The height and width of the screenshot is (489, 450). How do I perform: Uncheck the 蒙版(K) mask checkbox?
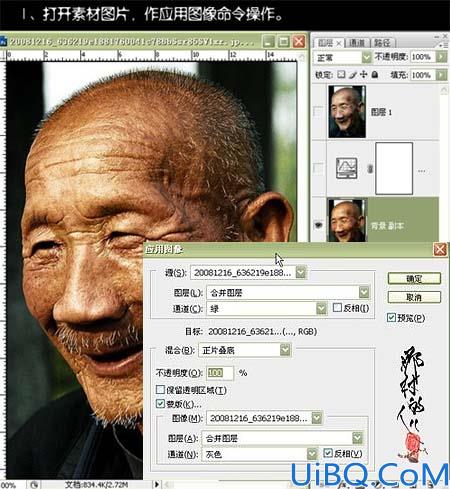point(160,404)
